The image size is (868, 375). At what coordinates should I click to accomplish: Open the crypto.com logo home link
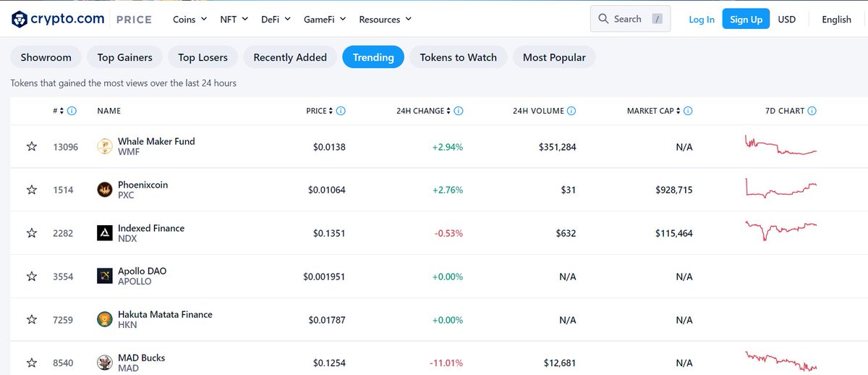(x=58, y=20)
